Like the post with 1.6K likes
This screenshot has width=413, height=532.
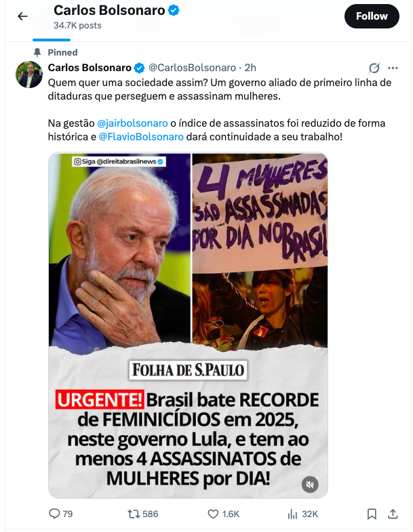coord(224,514)
